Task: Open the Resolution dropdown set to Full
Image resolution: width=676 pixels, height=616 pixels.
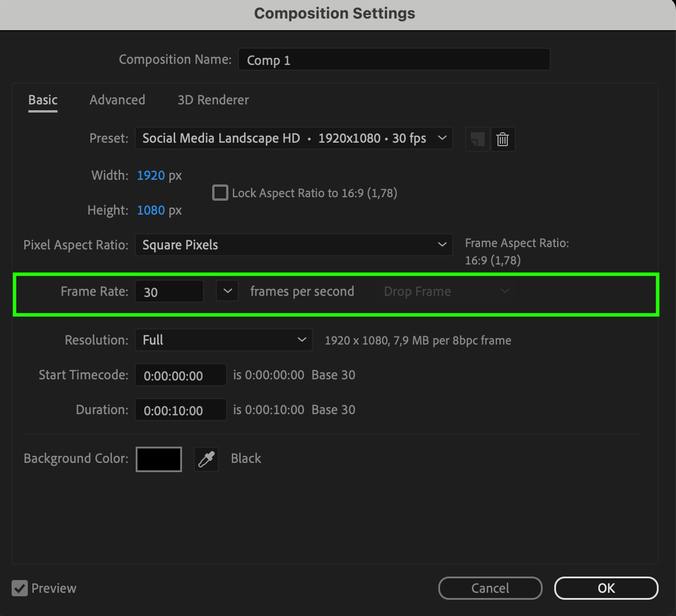Action: 223,340
